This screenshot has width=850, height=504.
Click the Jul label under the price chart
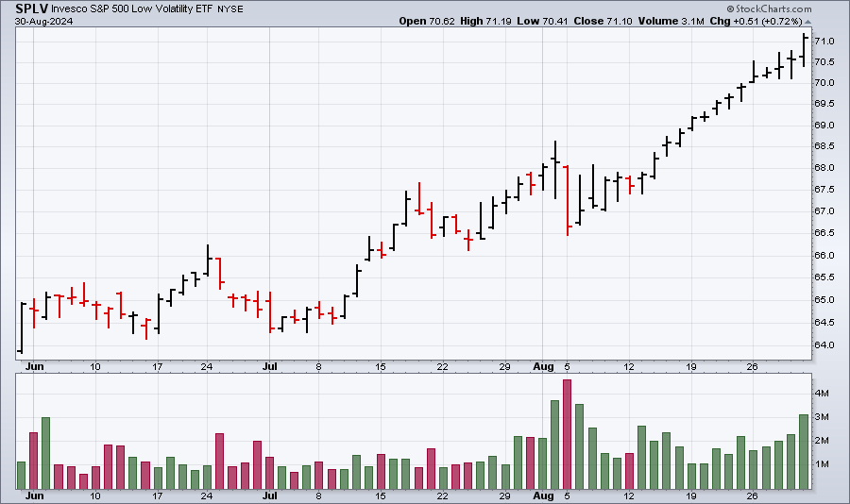270,367
